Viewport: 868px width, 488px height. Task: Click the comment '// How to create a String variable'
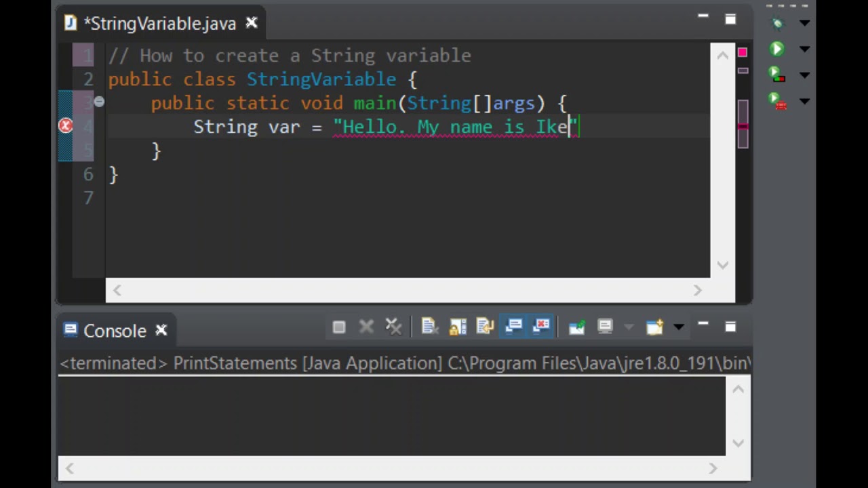(x=290, y=56)
